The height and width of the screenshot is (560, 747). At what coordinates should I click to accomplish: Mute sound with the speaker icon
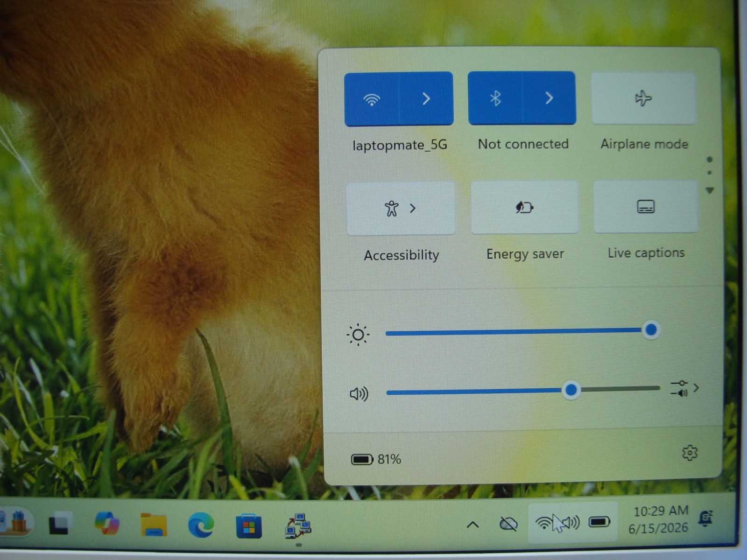pos(359,394)
